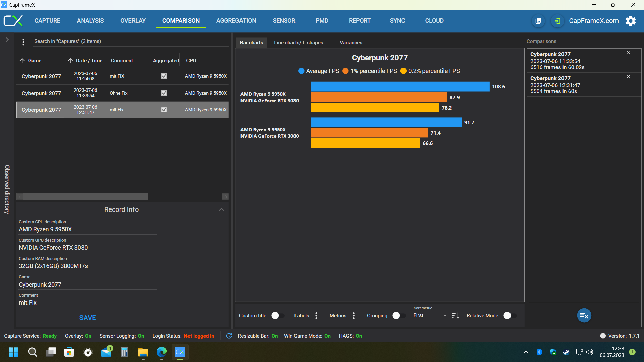Click the captures search field

point(131,42)
